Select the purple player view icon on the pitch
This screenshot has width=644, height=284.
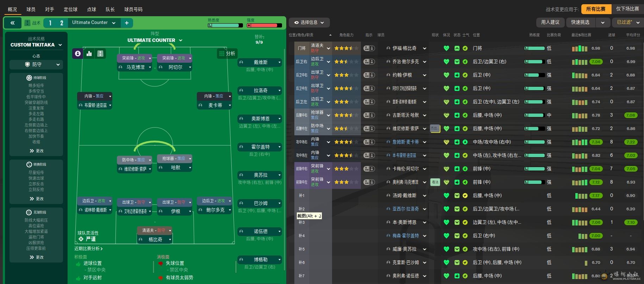click(78, 53)
